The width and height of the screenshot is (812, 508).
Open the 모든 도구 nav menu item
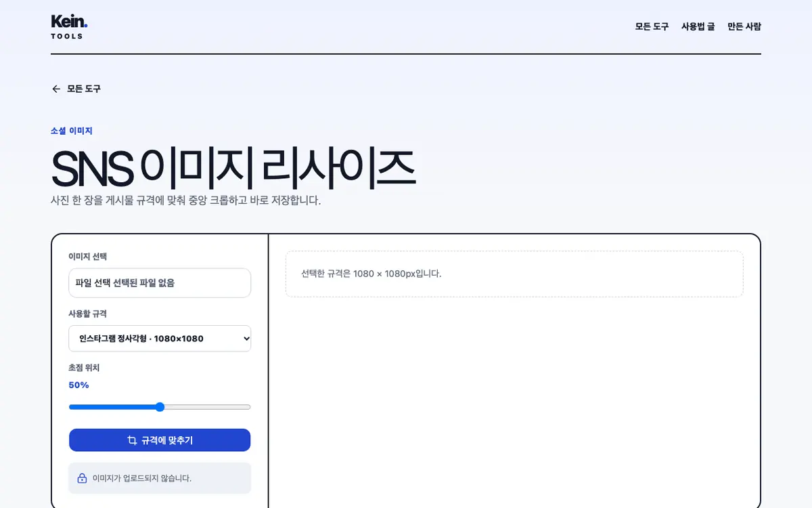[x=652, y=26]
